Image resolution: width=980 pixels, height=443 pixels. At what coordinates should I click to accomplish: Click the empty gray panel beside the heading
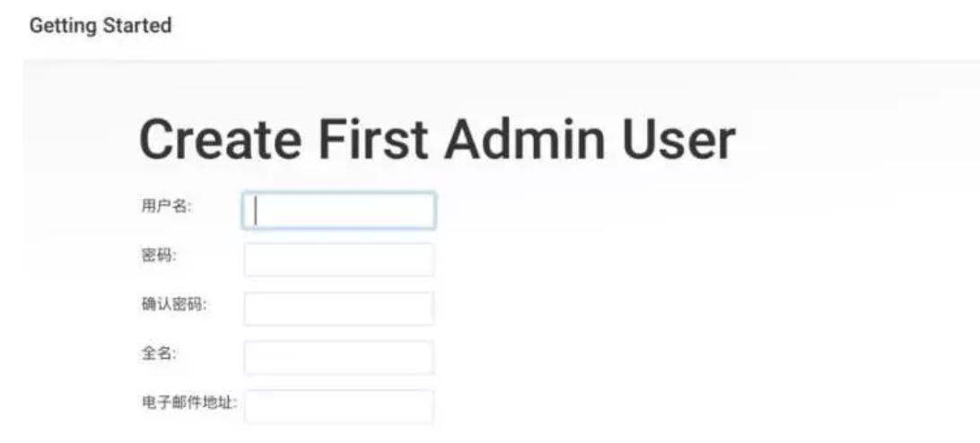click(856, 141)
